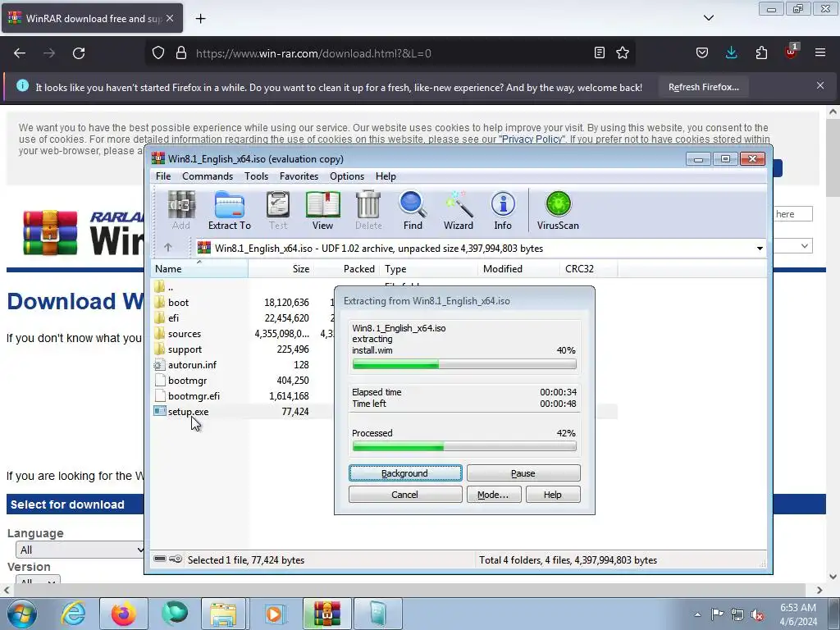Click the Background button
This screenshot has width=840, height=630.
coord(405,473)
